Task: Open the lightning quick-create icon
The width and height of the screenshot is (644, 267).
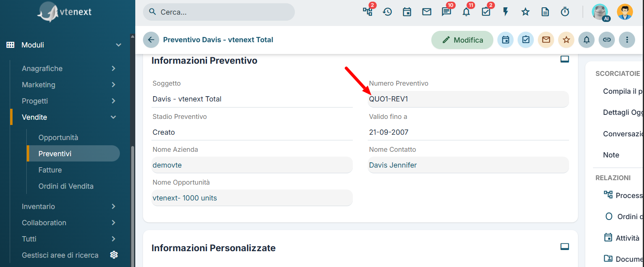Action: click(505, 12)
